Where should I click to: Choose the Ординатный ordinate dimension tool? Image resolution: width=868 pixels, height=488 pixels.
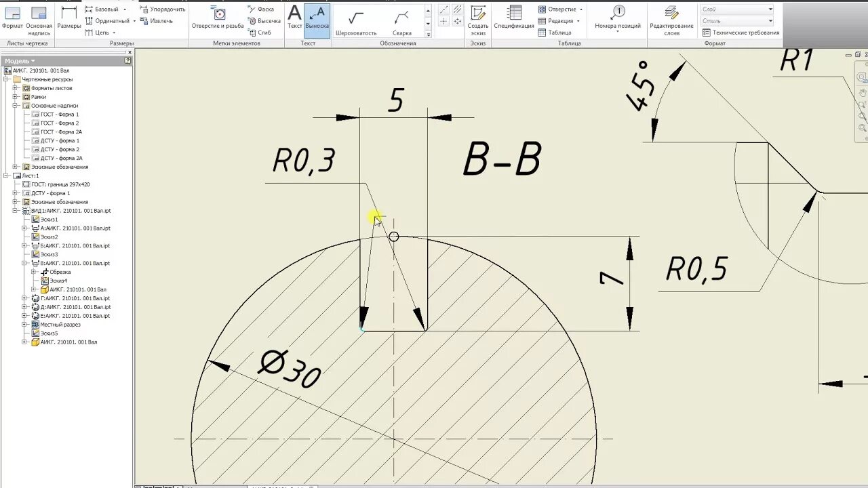tap(106, 21)
